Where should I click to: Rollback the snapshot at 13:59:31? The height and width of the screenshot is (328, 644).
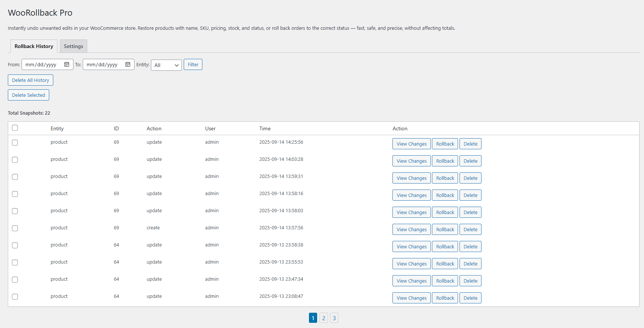click(445, 178)
